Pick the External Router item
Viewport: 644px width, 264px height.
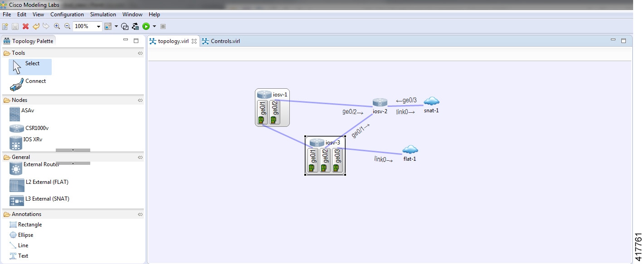pyautogui.click(x=34, y=168)
